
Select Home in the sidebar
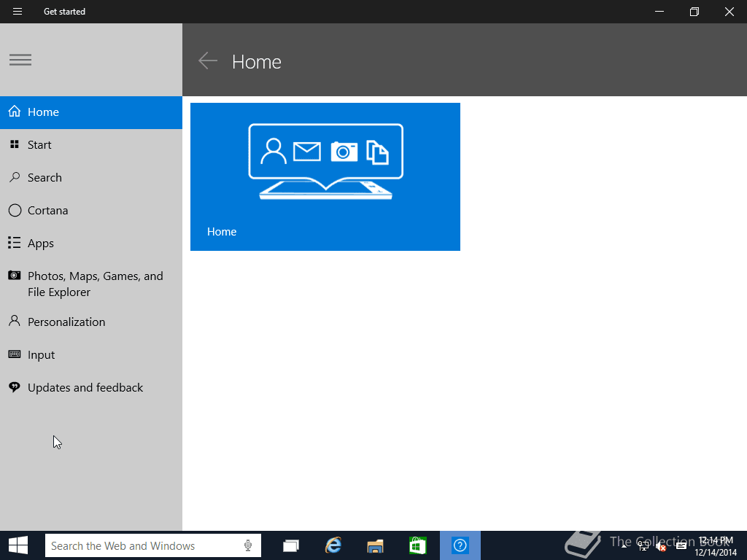tap(43, 112)
